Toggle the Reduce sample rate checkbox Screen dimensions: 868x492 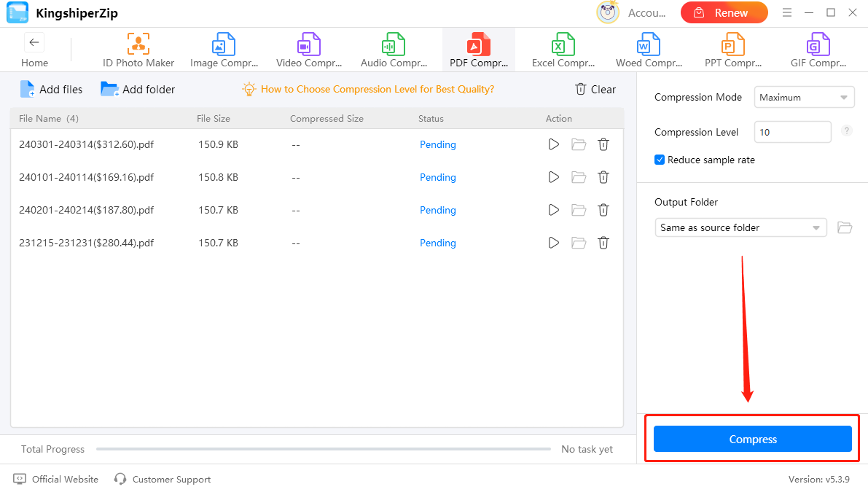(660, 160)
